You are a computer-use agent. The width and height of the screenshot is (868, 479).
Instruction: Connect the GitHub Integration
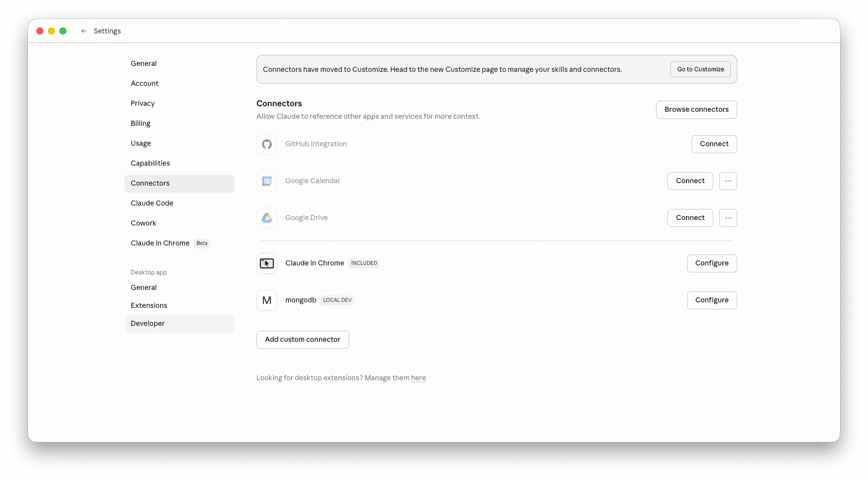[714, 144]
